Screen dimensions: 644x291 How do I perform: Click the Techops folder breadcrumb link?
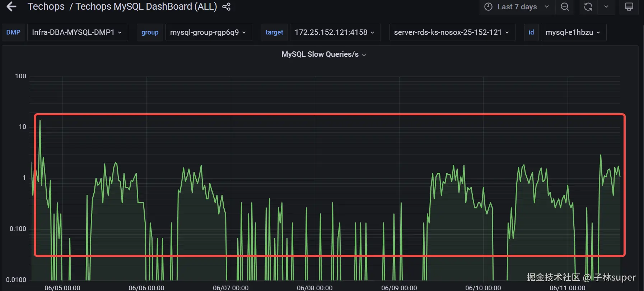pyautogui.click(x=46, y=6)
